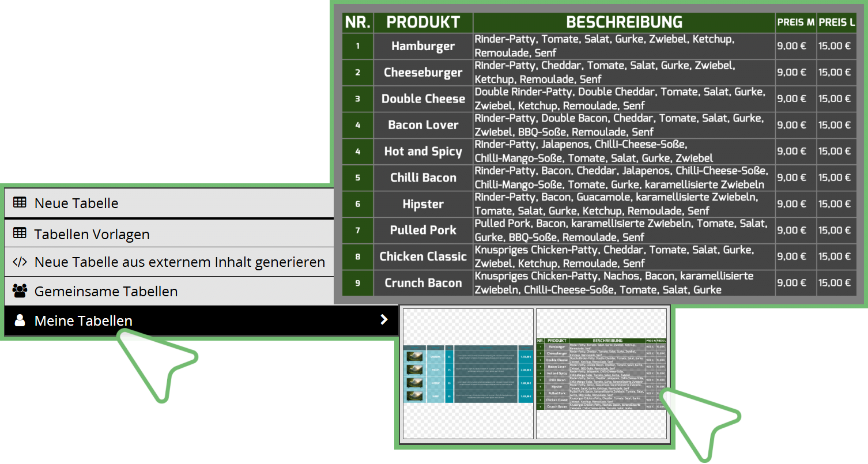Click the code brackets icon for external content
Image resolution: width=868 pixels, height=464 pixels.
20,262
